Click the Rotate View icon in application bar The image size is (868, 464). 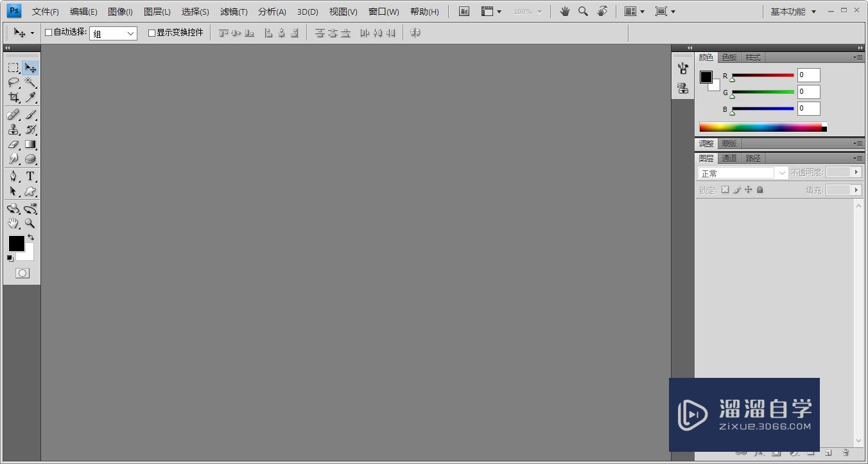pyautogui.click(x=602, y=11)
